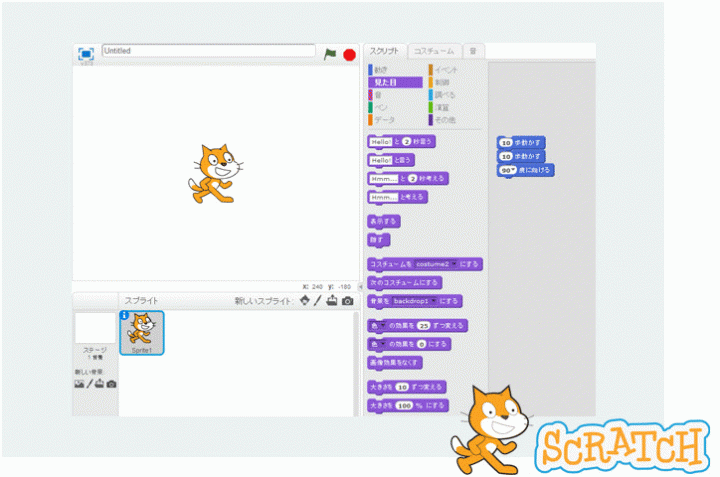Open the backdrop1 dropdown in backdrop block
Viewport: 720px width, 477px height.
click(434, 300)
